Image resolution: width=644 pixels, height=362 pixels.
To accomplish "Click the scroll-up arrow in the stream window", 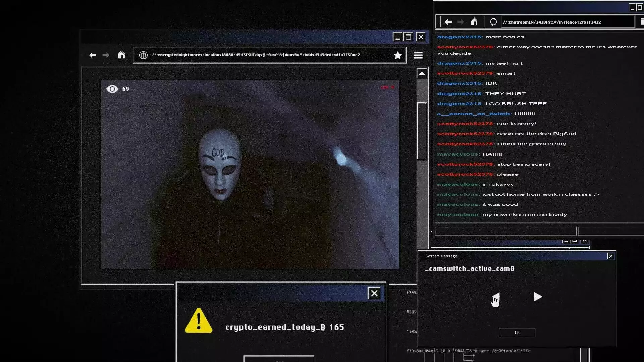I will pos(422,73).
